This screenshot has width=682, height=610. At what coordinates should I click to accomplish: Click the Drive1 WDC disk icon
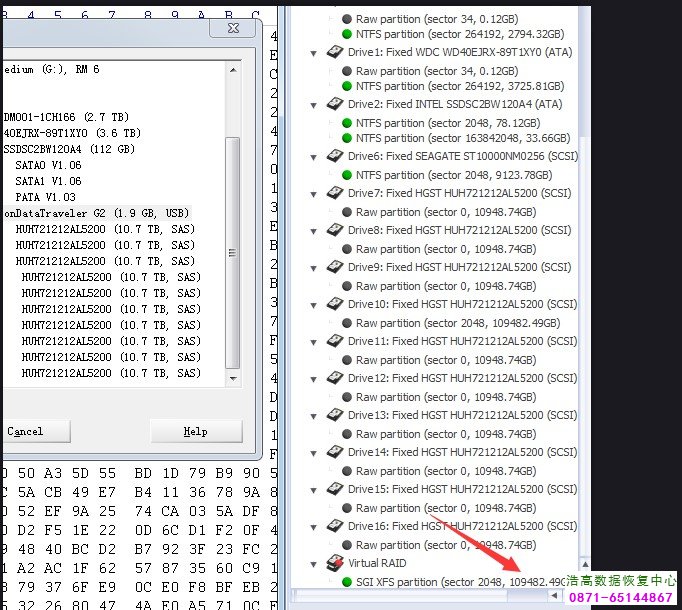click(335, 52)
